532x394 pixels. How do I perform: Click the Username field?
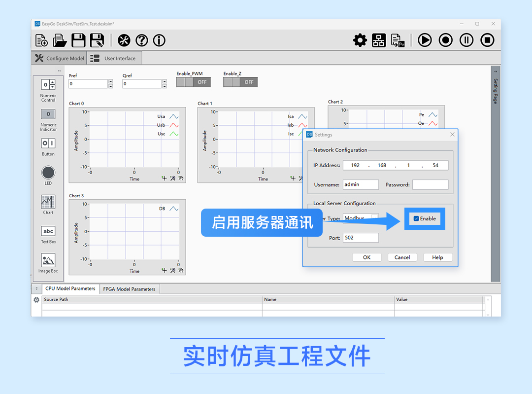(361, 184)
